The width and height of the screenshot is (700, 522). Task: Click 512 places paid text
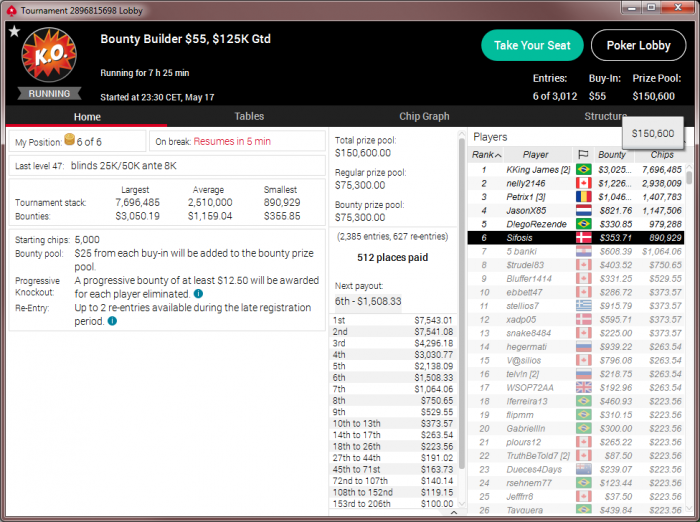tap(392, 258)
